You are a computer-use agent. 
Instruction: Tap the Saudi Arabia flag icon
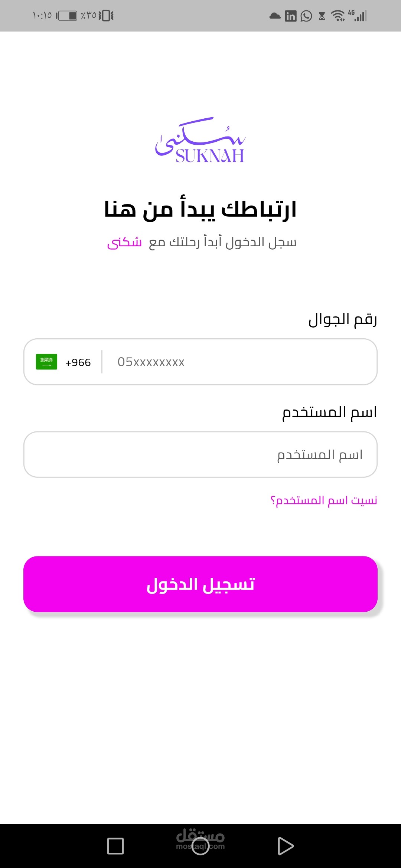(x=46, y=362)
